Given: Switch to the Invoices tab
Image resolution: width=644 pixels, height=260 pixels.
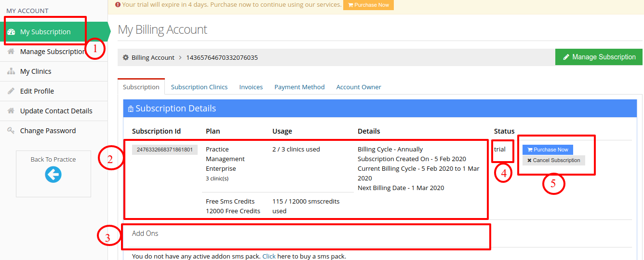Looking at the screenshot, I should tap(251, 87).
